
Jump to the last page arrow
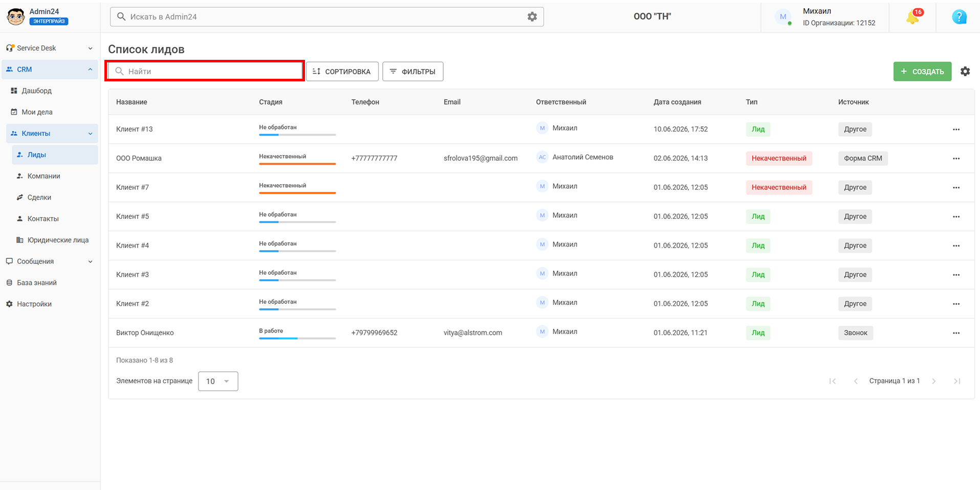(x=957, y=381)
